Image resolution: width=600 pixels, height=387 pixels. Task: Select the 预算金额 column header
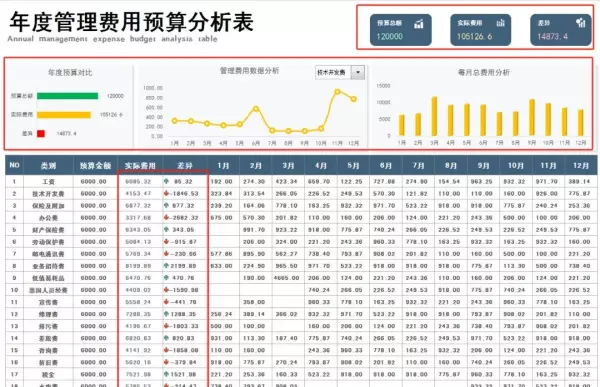(x=95, y=165)
